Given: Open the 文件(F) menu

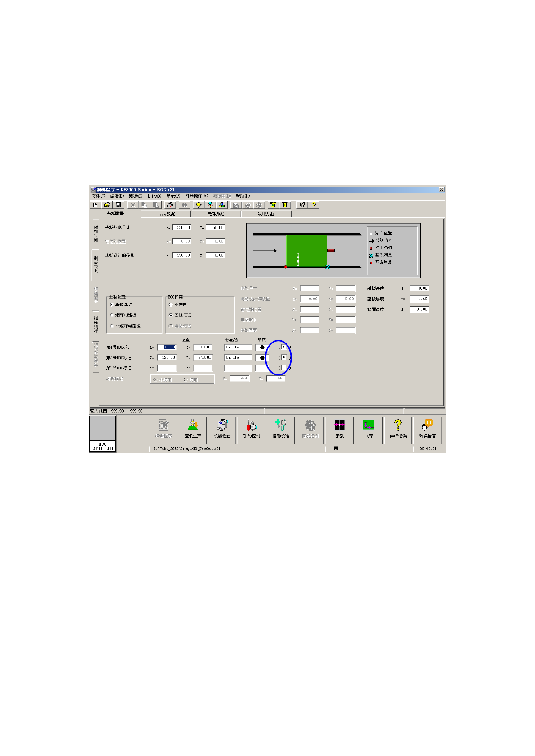Looking at the screenshot, I should pos(98,196).
